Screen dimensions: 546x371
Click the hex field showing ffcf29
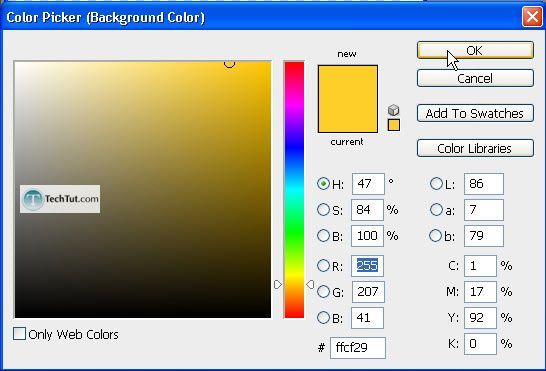tap(358, 348)
